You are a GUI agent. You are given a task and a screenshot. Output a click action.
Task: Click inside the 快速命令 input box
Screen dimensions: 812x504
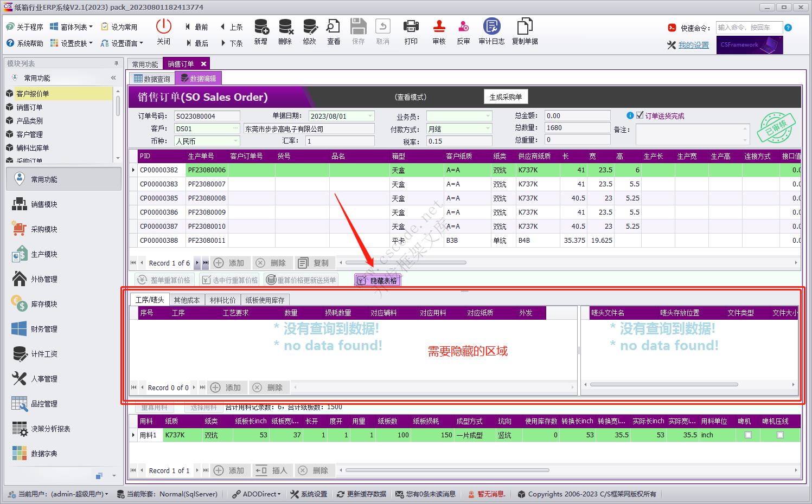750,27
